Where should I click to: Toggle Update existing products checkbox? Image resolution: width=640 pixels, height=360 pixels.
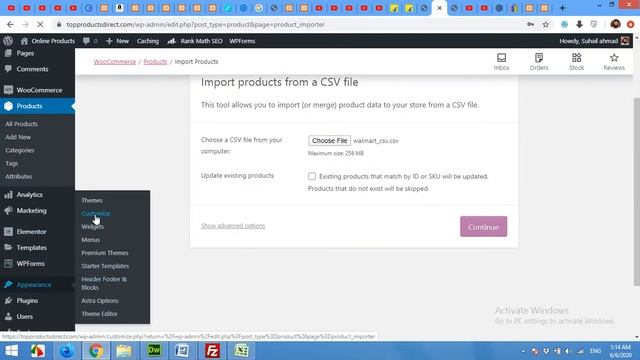coord(312,176)
